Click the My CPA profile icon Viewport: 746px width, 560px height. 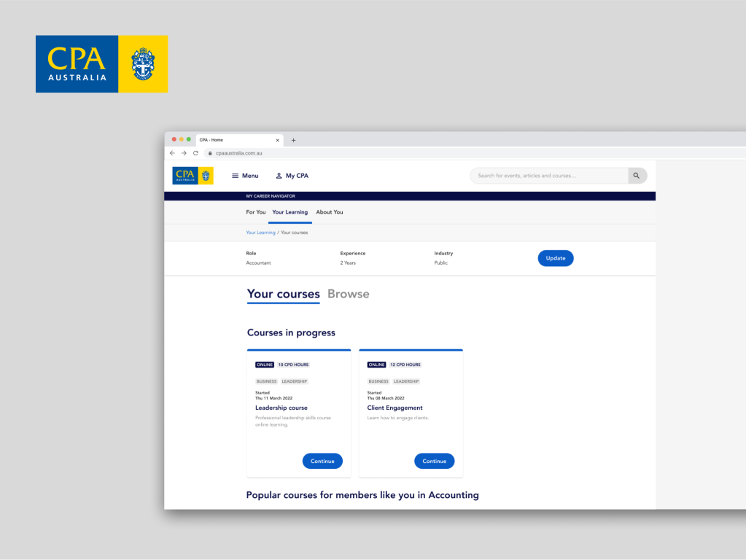279,176
